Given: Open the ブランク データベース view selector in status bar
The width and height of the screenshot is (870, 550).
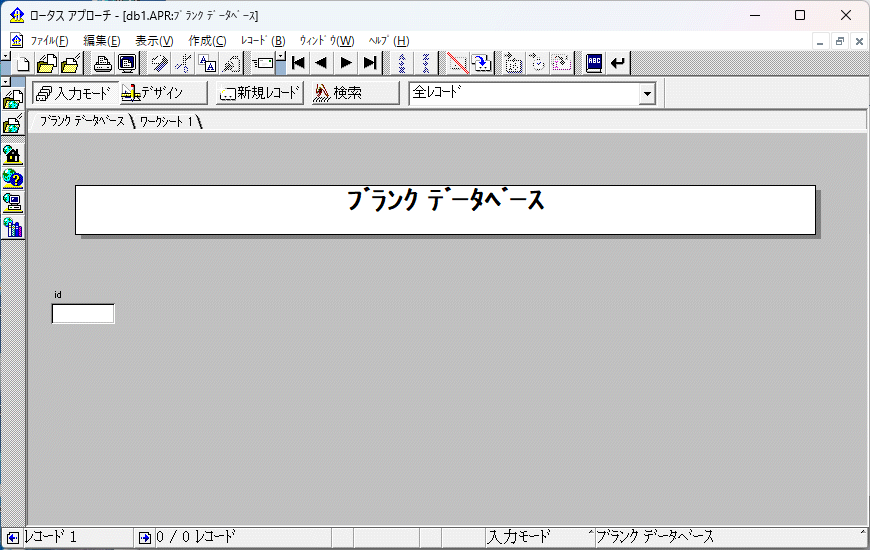Looking at the screenshot, I should pyautogui.click(x=728, y=537).
